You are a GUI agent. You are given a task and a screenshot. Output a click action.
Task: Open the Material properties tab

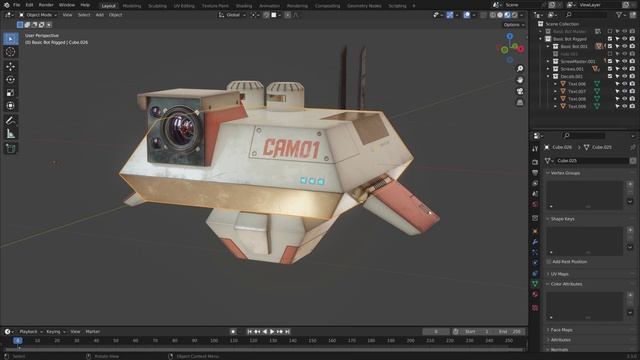(535, 294)
